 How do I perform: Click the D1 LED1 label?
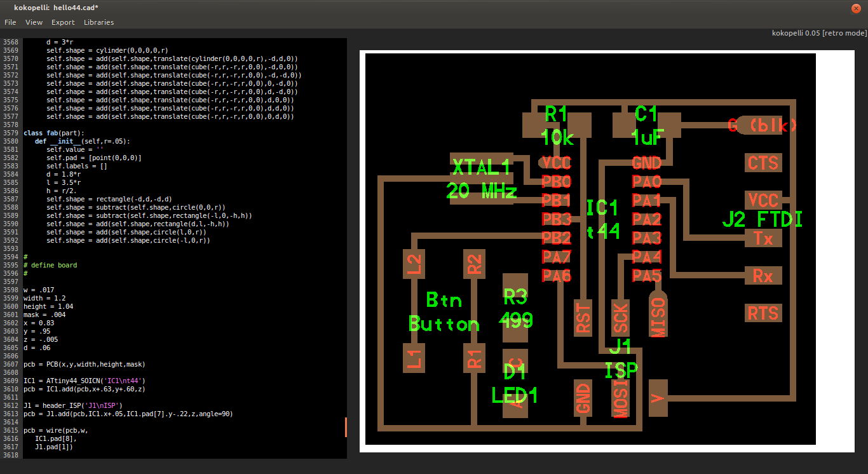515,383
